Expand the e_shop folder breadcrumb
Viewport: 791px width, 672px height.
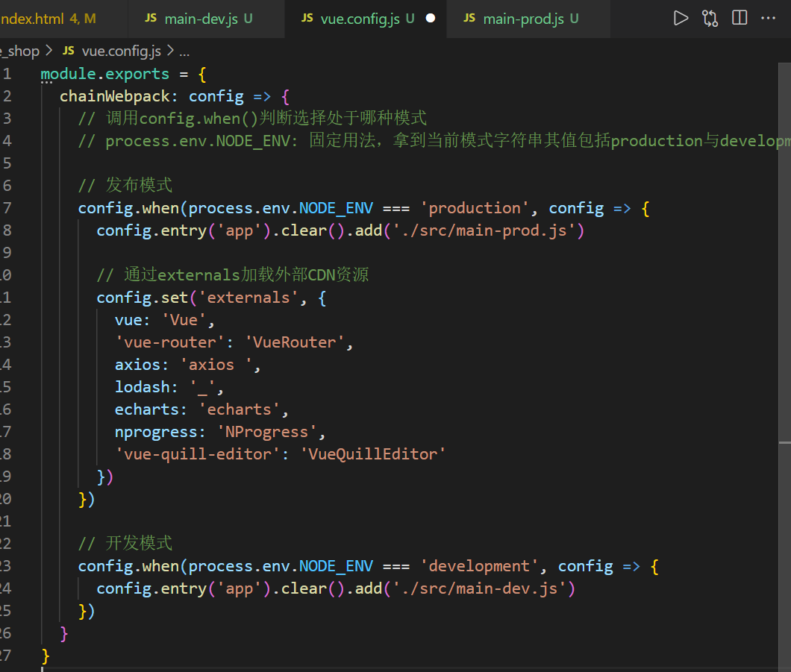click(21, 51)
